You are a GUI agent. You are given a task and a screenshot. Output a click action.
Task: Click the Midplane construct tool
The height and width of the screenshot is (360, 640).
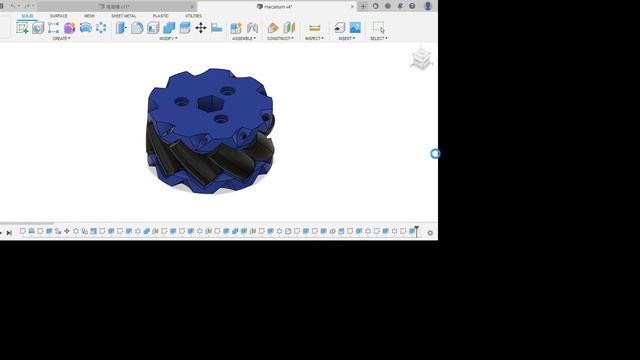pyautogui.click(x=289, y=28)
